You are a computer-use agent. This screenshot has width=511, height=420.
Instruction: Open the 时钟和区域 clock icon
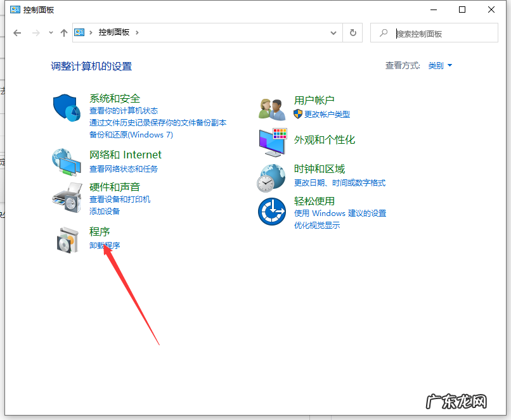coord(271,177)
